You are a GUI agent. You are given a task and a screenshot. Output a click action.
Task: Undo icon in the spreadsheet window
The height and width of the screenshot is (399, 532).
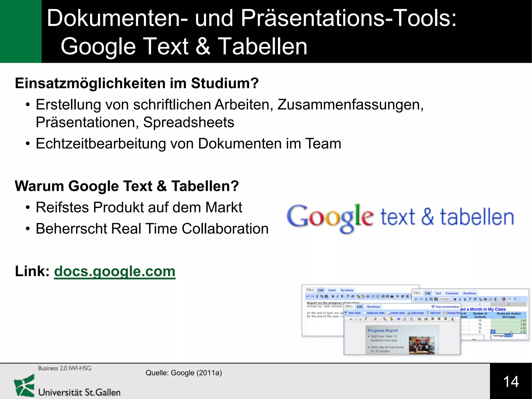416,299
